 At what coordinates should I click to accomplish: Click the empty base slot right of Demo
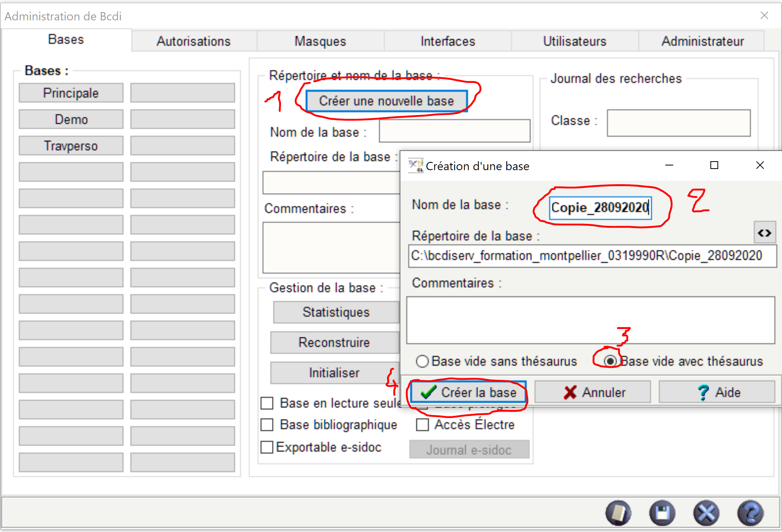[183, 119]
